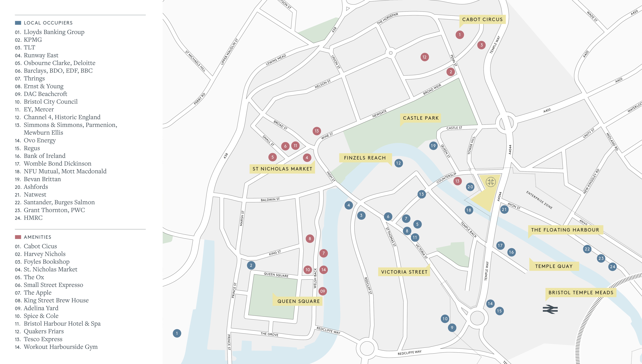Screen dimensions: 642x364
Task: Click the Victoria Street label
Action: [404, 272]
